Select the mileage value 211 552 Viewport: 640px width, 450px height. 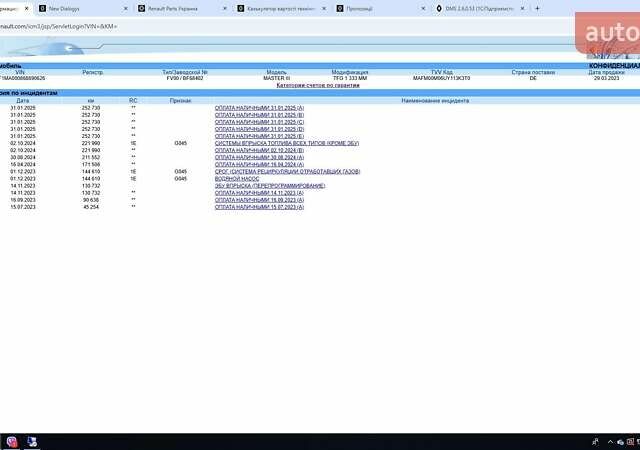(91, 157)
